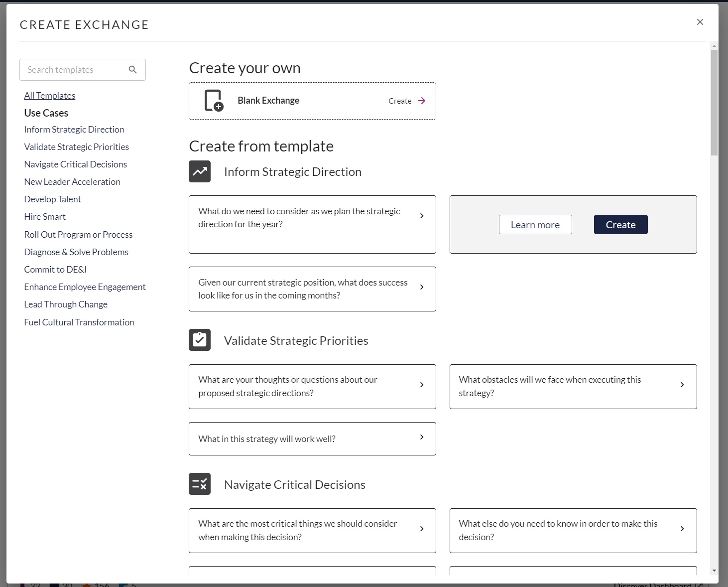Open the All Templates link
The height and width of the screenshot is (587, 728).
[50, 96]
